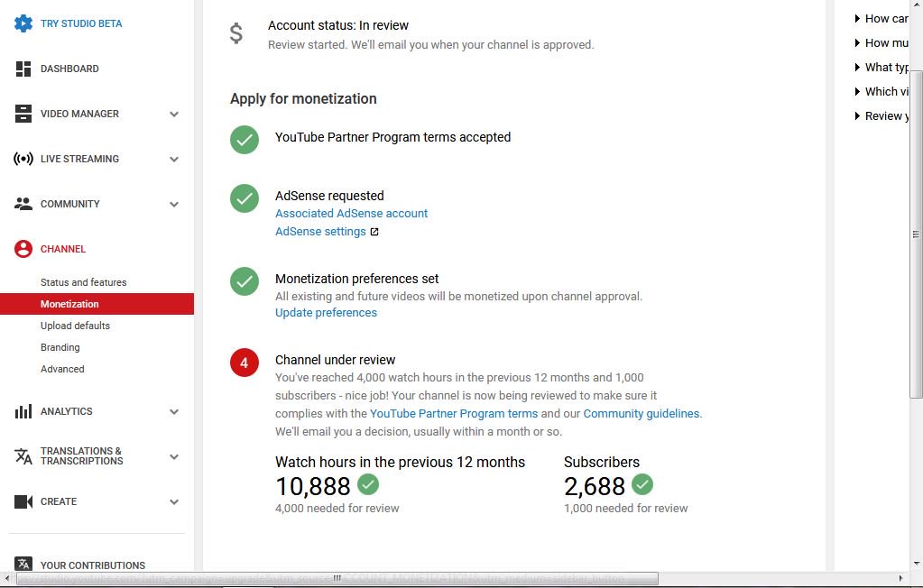Viewport: 923px width, 588px height.
Task: Click the red step 4 circle icon
Action: [245, 363]
